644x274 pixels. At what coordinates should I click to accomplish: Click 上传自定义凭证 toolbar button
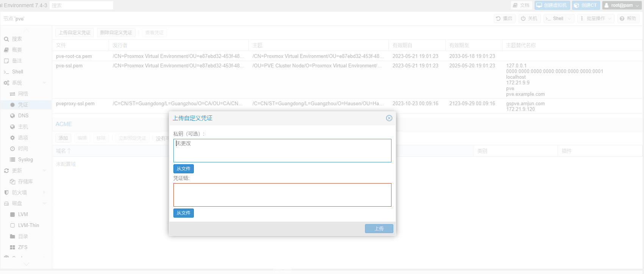75,33
